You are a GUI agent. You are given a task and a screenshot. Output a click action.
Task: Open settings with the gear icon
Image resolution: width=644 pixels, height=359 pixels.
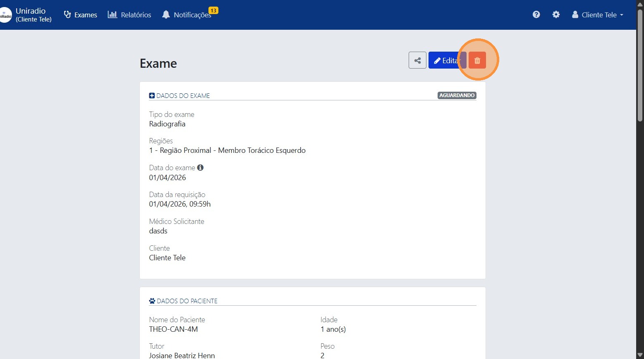point(556,14)
